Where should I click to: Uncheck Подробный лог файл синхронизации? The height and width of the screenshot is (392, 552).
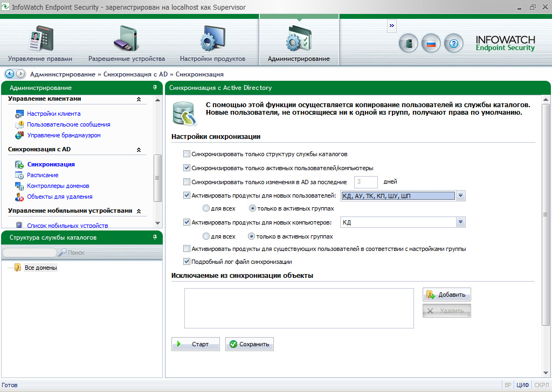point(187,262)
